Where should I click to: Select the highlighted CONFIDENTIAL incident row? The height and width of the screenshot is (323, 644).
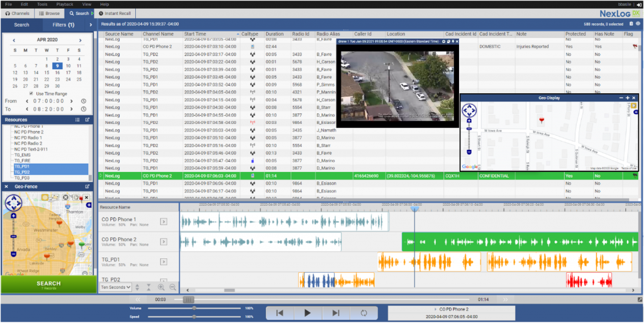[369, 176]
